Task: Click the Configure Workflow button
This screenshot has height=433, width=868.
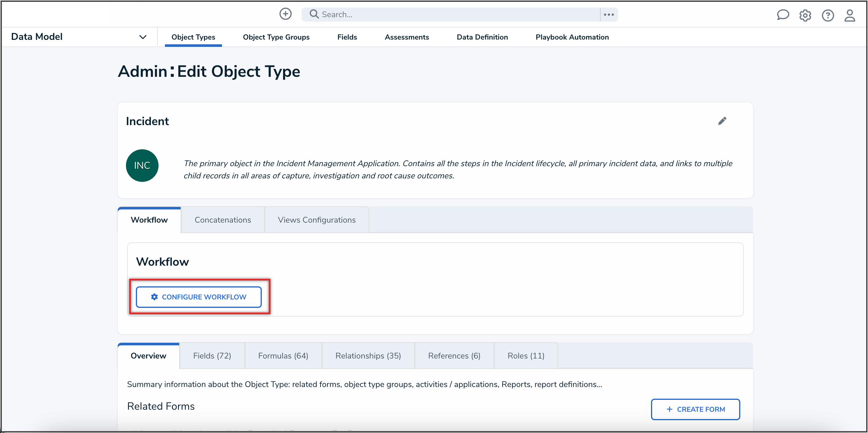Action: click(x=199, y=297)
